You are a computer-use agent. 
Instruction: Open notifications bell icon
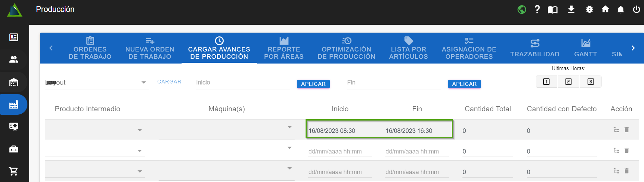620,10
